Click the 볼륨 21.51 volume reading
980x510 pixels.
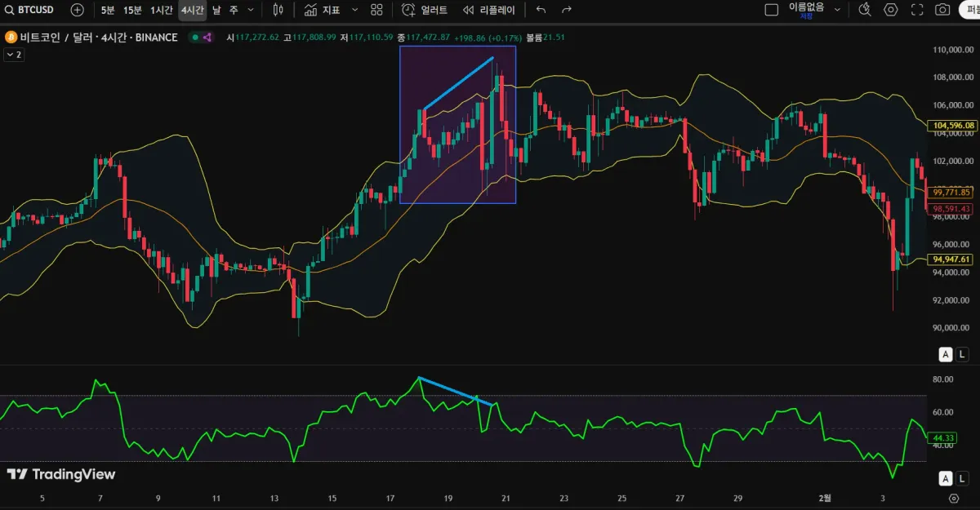pos(546,38)
